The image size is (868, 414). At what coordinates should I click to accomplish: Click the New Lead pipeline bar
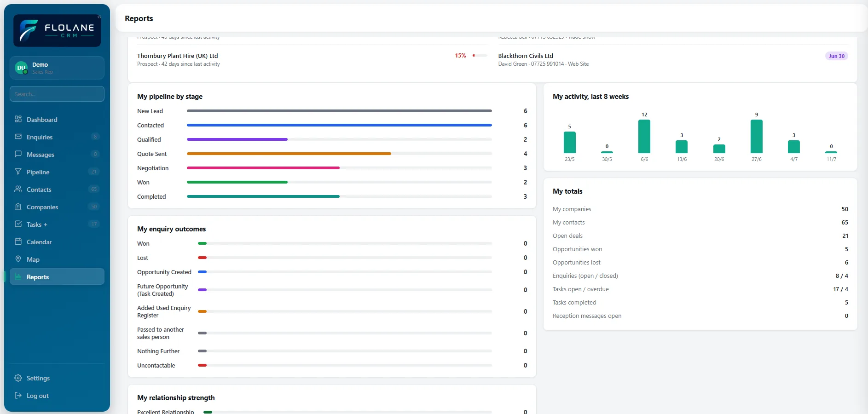click(x=339, y=111)
